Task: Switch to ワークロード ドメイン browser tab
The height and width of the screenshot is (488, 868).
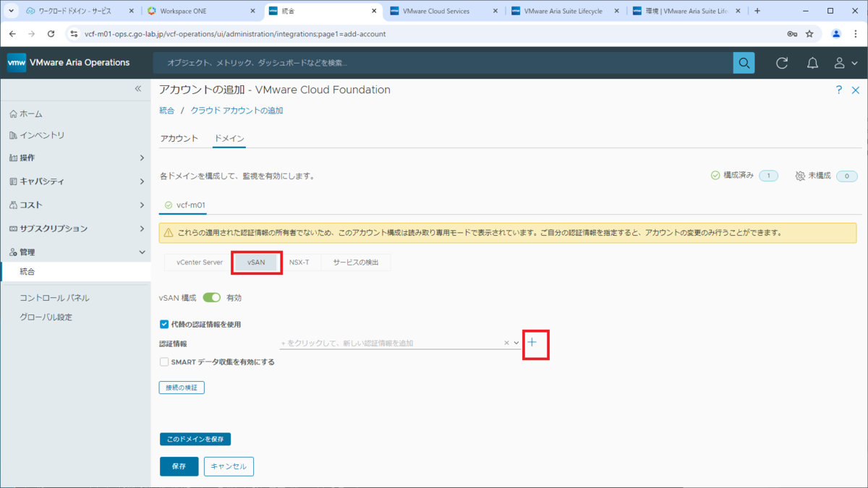Action: tap(78, 11)
